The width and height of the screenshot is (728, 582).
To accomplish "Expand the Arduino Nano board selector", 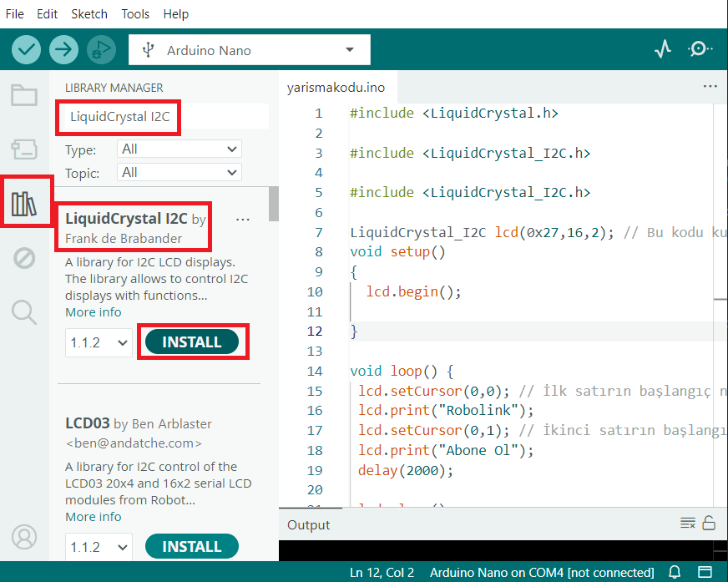I will [249, 50].
